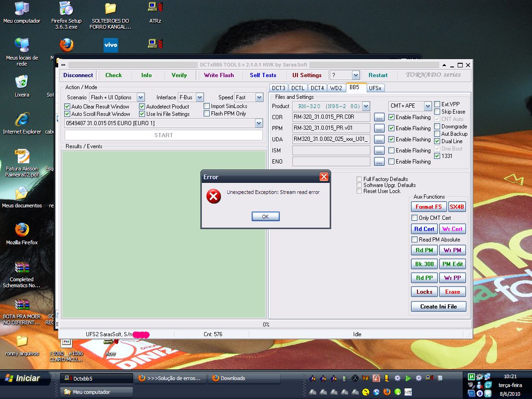Select the Lixeira recycle bin icon
This screenshot has height=399, width=532.
(22, 86)
